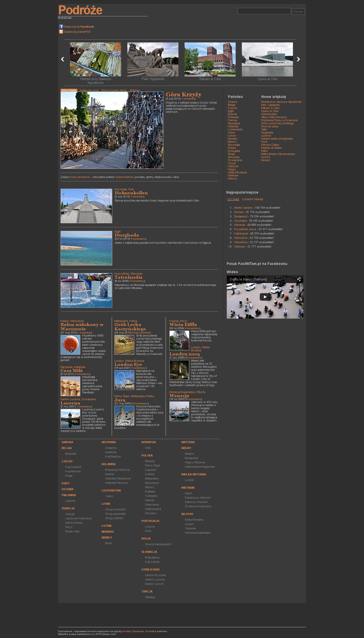This screenshot has height=638, width=364.
Task: Select the Czytane popular tab
Action: click(233, 199)
